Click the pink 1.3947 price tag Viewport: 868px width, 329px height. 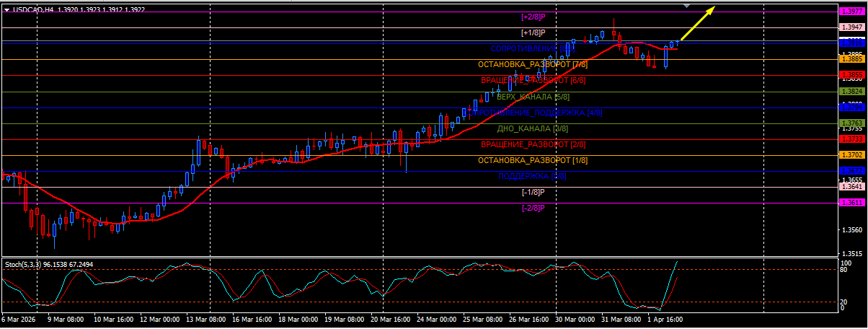tap(851, 27)
